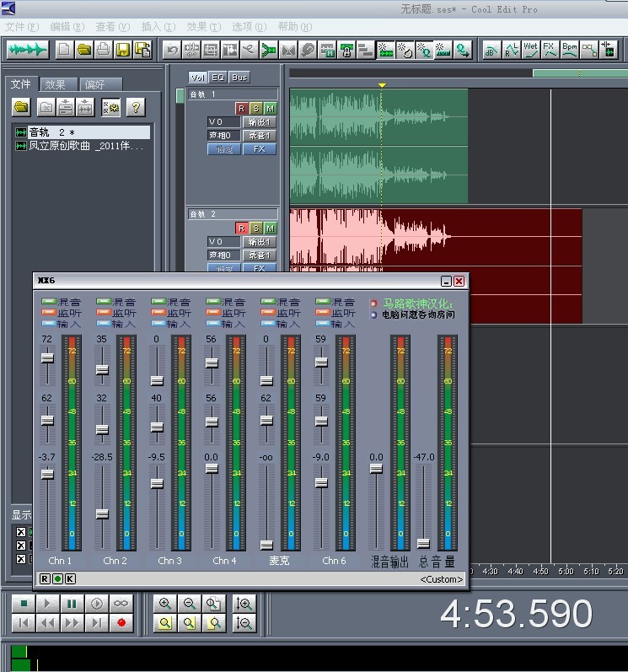The height and width of the screenshot is (672, 628).
Task: Solo track 1 with S button
Action: pyautogui.click(x=255, y=109)
